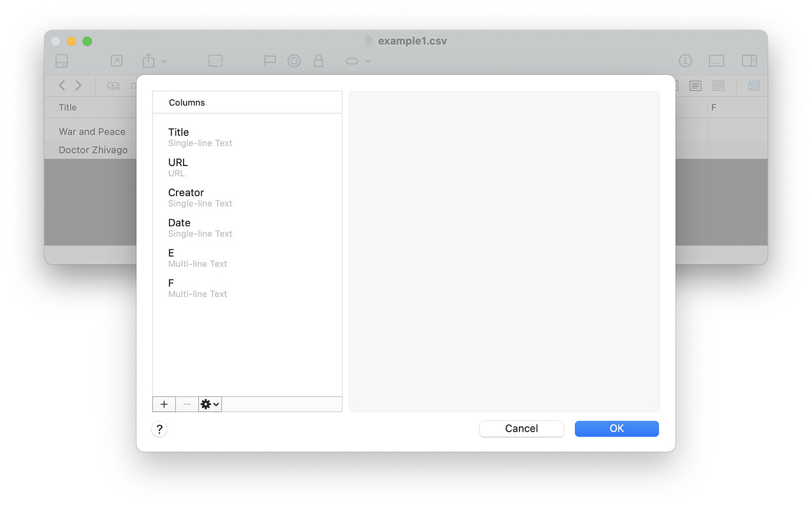The width and height of the screenshot is (812, 510).
Task: Click the lock icon in the toolbar
Action: tap(318, 61)
